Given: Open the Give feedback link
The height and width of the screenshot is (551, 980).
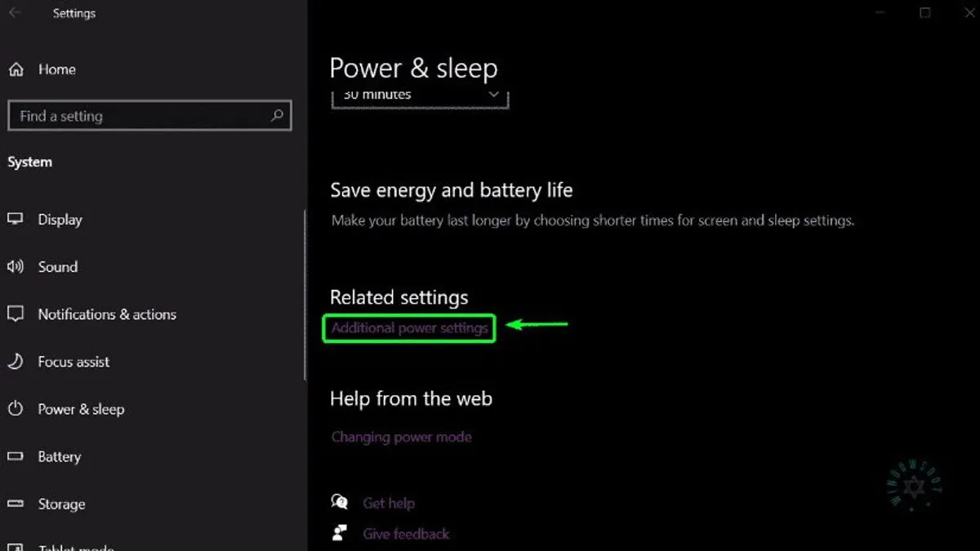Looking at the screenshot, I should coord(406,534).
